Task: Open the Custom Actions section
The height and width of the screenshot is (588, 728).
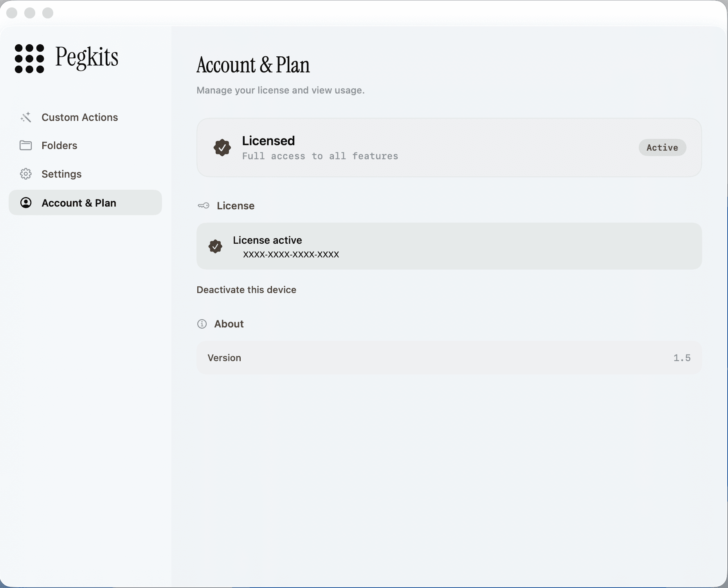Action: point(80,117)
